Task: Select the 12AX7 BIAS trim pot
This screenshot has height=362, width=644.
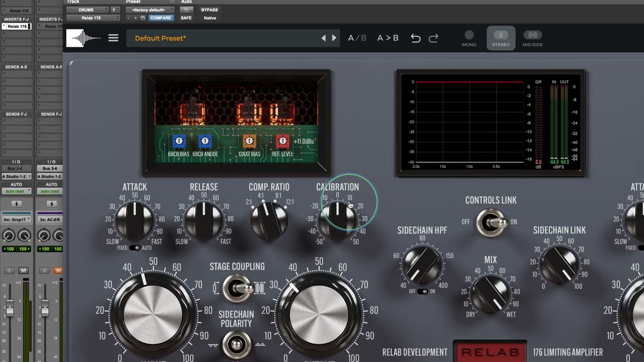Action: pos(250,141)
